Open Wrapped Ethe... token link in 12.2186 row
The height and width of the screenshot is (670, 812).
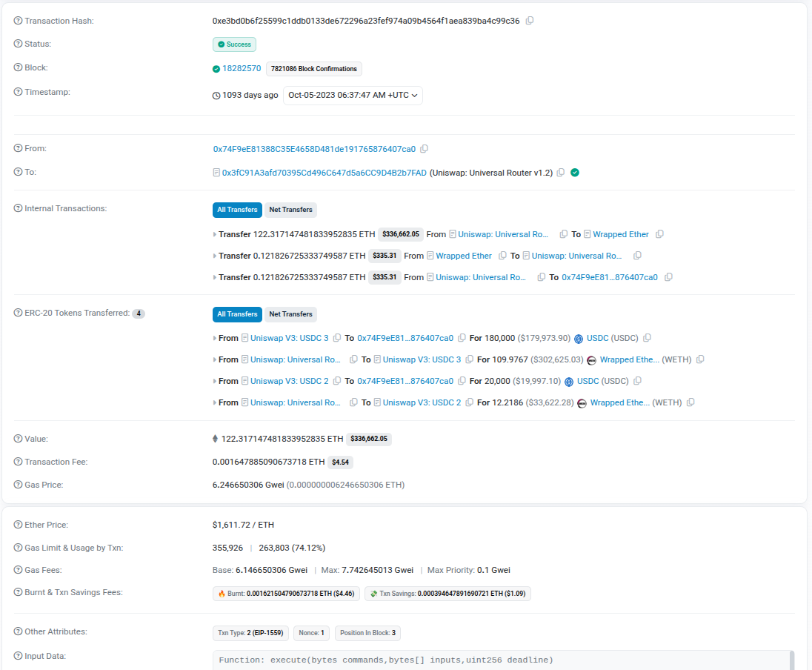pyautogui.click(x=620, y=402)
